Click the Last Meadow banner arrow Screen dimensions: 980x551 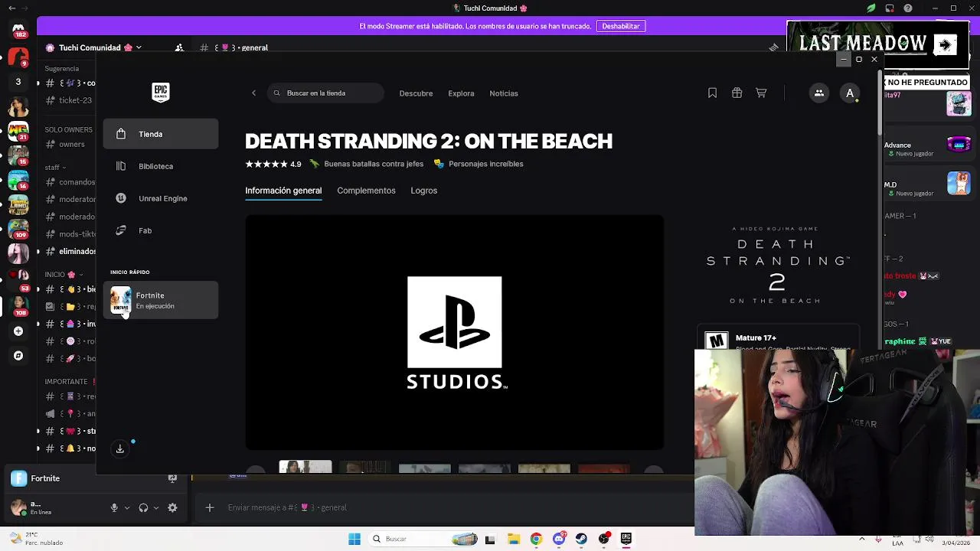coord(945,44)
